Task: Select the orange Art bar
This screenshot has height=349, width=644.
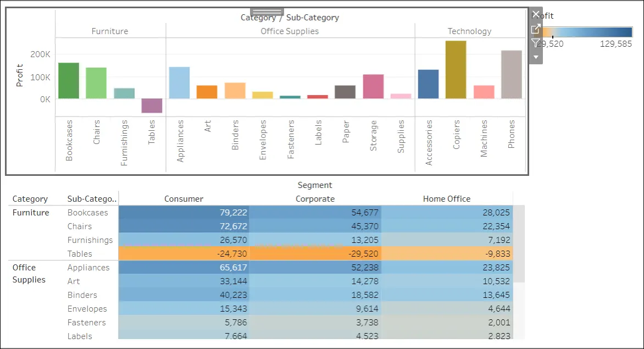Action: [207, 92]
